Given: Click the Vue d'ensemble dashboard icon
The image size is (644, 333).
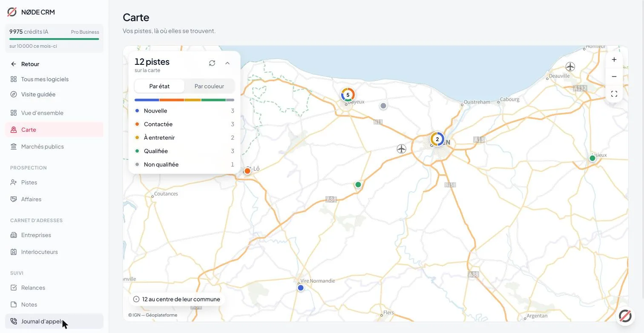Looking at the screenshot, I should [14, 113].
